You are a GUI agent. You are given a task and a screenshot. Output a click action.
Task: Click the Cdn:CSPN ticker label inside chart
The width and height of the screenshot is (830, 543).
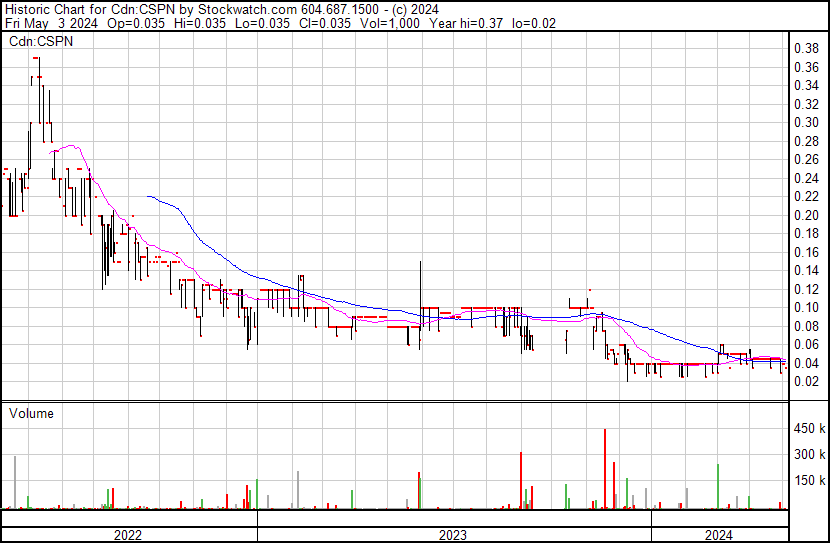(41, 42)
